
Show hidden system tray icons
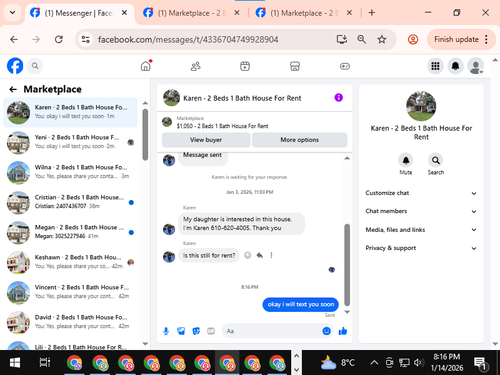[374, 362]
